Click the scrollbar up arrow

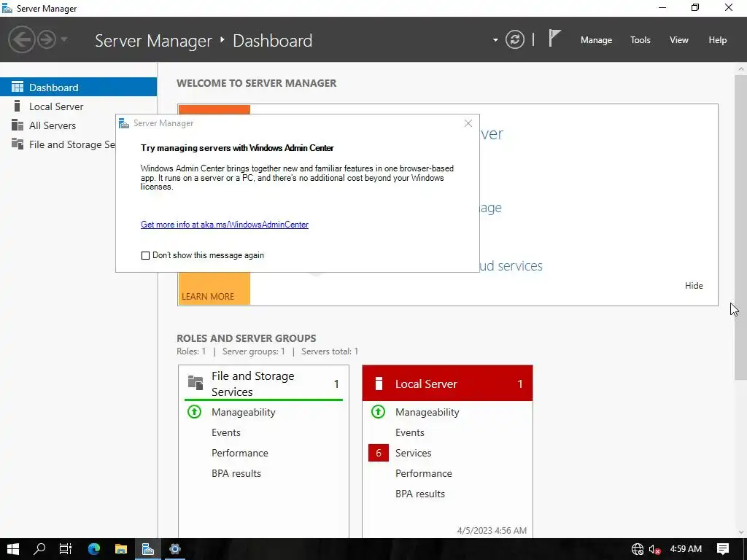pyautogui.click(x=741, y=69)
